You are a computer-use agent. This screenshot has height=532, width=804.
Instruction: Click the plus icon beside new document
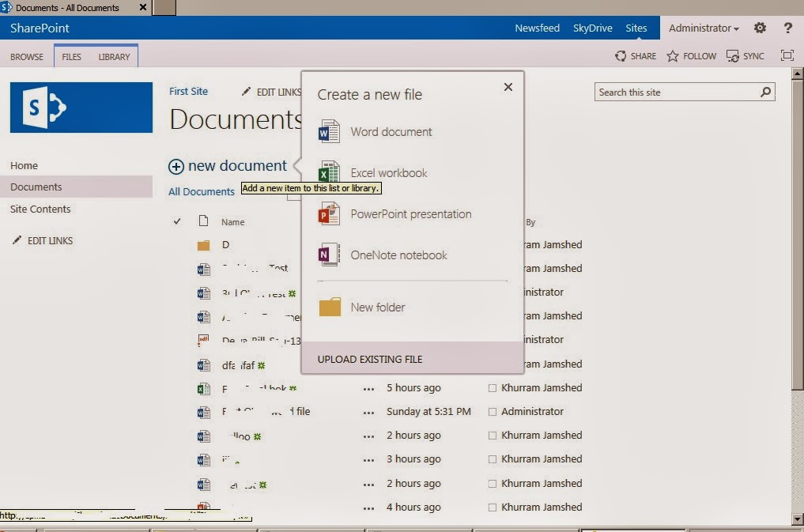[x=176, y=166]
